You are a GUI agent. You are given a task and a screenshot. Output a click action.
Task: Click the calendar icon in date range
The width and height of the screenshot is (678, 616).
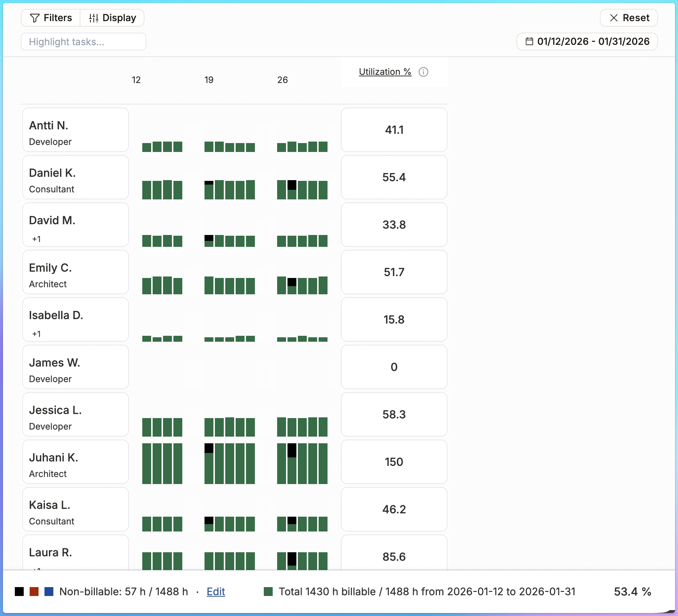pyautogui.click(x=529, y=41)
